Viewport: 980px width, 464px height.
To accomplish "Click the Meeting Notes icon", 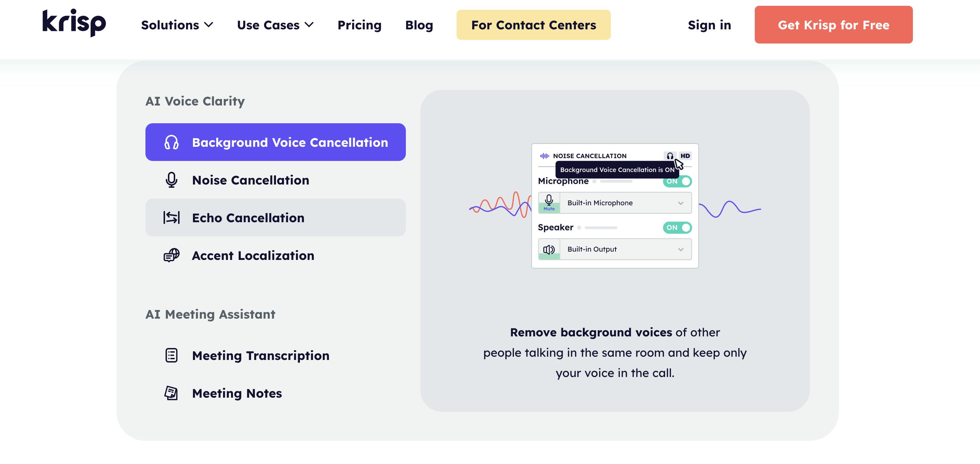I will coord(171,393).
